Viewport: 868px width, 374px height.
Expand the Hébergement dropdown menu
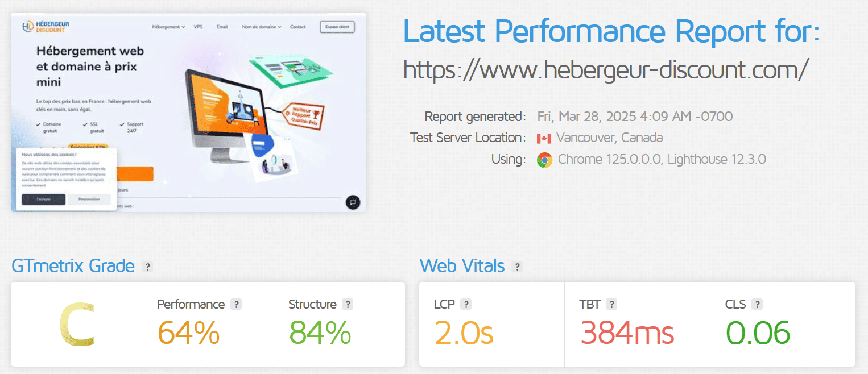(x=168, y=27)
